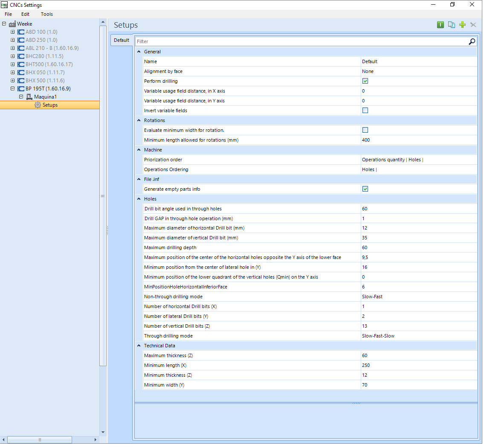
Task: Select ABL 210 - B (1.60.16.9) in tree
Action: pyautogui.click(x=52, y=48)
